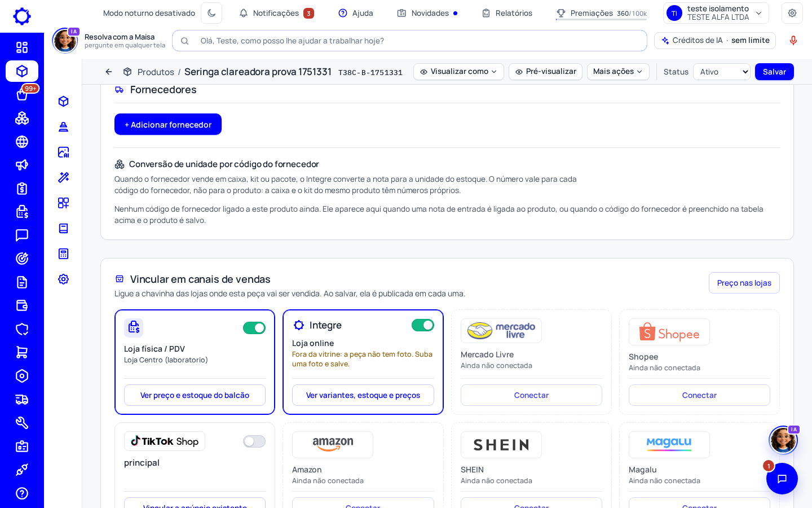Focus the Maisa assistant search field
The height and width of the screenshot is (508, 812).
click(409, 41)
